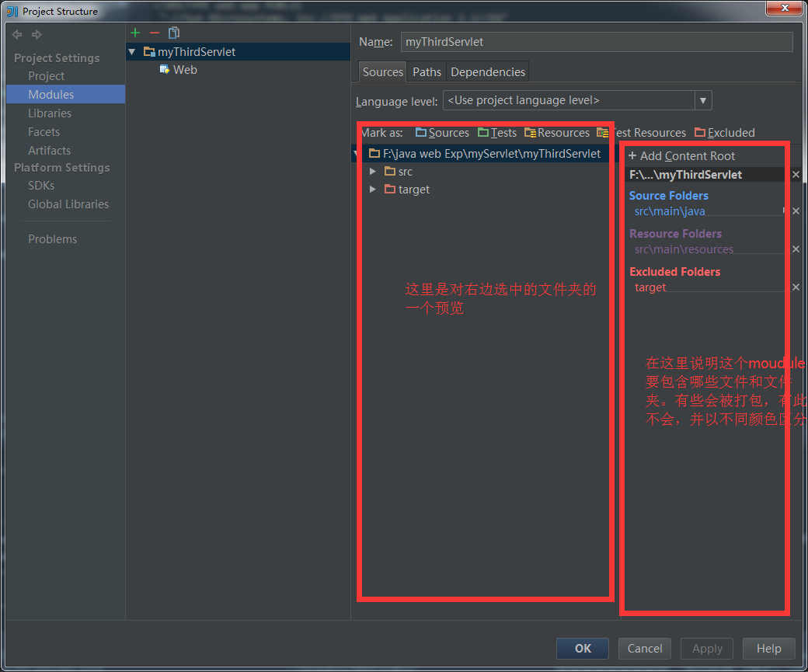This screenshot has height=672, width=808.
Task: Switch to the Paths tab
Action: click(427, 71)
